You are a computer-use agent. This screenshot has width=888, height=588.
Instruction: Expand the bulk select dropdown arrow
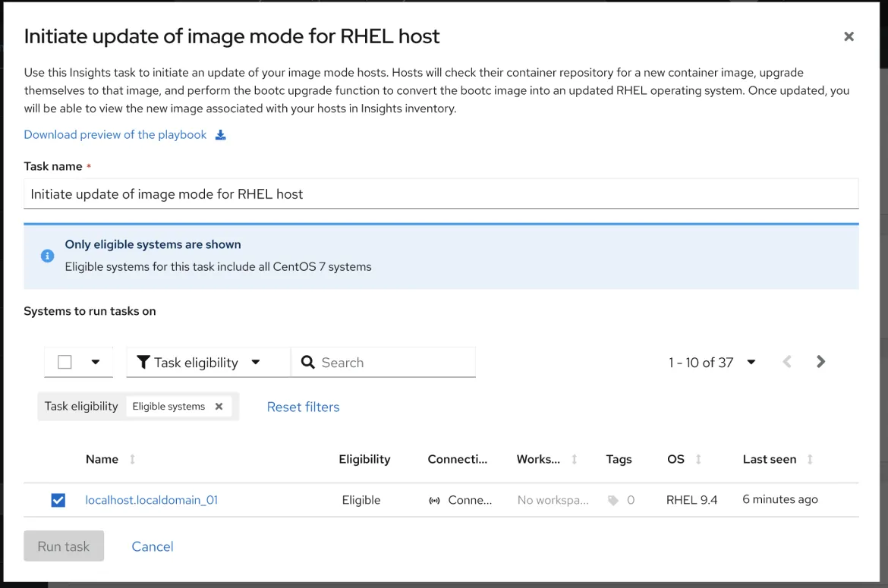coord(95,362)
